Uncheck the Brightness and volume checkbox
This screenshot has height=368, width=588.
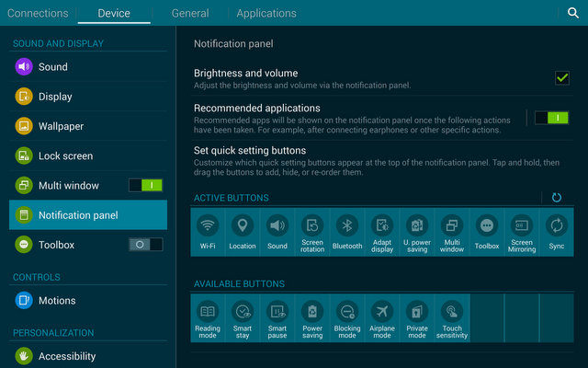(562, 78)
